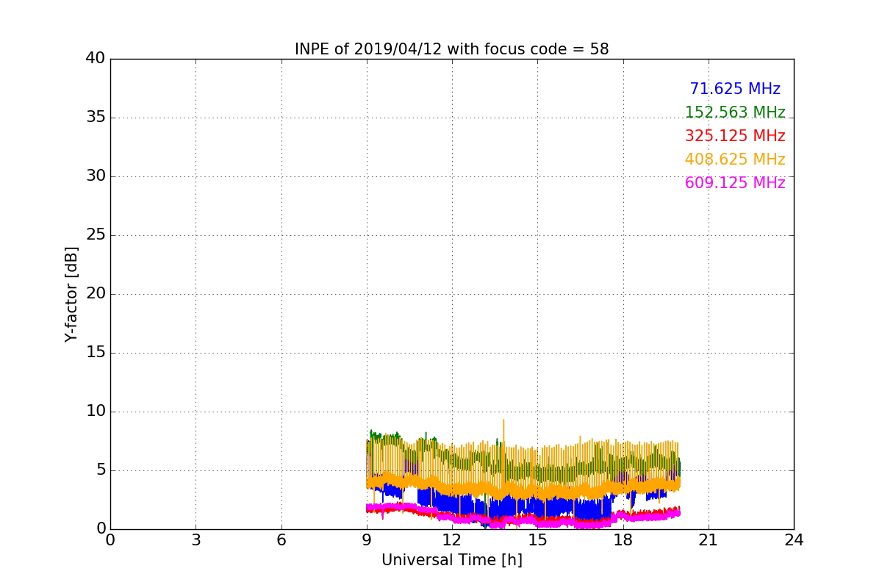This screenshot has height=588, width=882.
Task: Click the y-axis tick label 35
Action: pos(96,118)
